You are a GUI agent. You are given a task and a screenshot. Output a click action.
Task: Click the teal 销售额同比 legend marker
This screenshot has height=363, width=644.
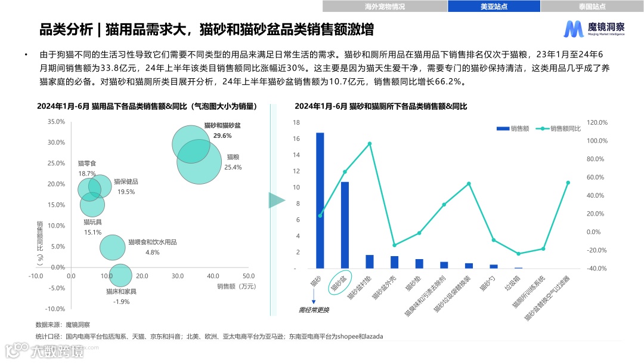(543, 129)
